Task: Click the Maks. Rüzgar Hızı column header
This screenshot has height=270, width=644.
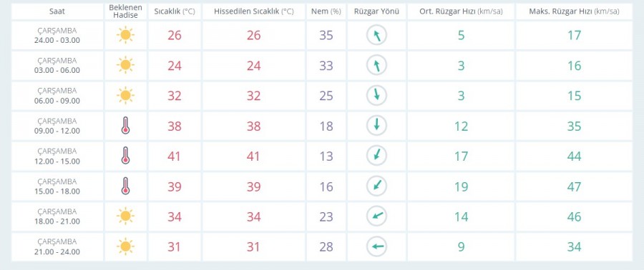Action: (x=574, y=11)
